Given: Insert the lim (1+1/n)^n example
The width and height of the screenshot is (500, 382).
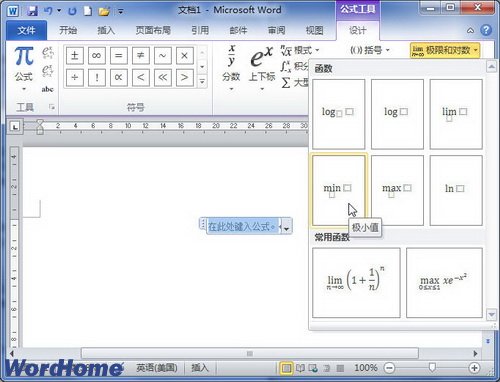Looking at the screenshot, I should coord(356,282).
